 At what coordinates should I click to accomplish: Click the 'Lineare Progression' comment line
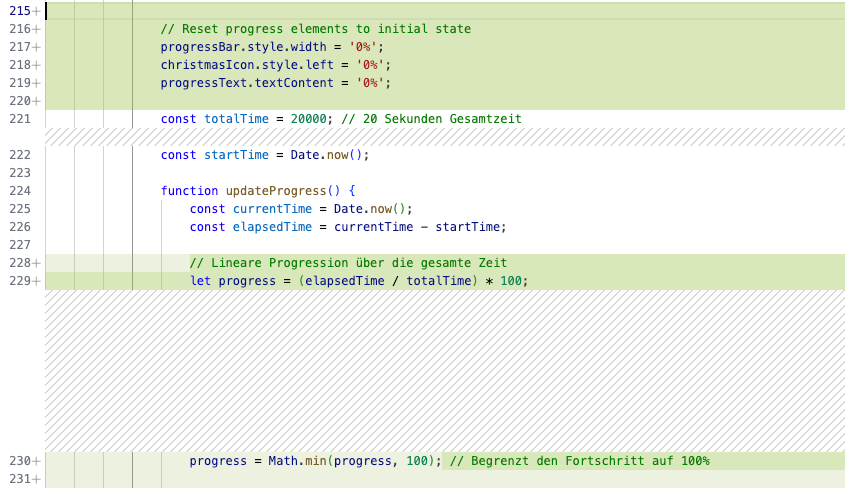348,263
